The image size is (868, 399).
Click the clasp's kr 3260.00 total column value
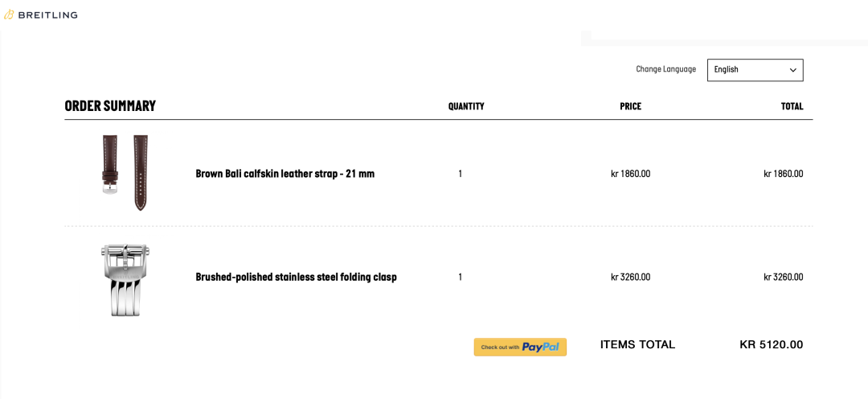[x=783, y=278]
